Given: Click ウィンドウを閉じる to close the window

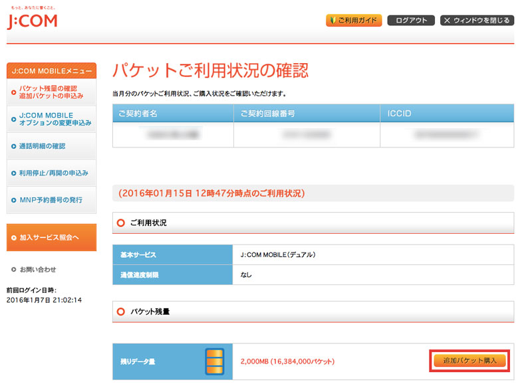Looking at the screenshot, I should (x=477, y=21).
